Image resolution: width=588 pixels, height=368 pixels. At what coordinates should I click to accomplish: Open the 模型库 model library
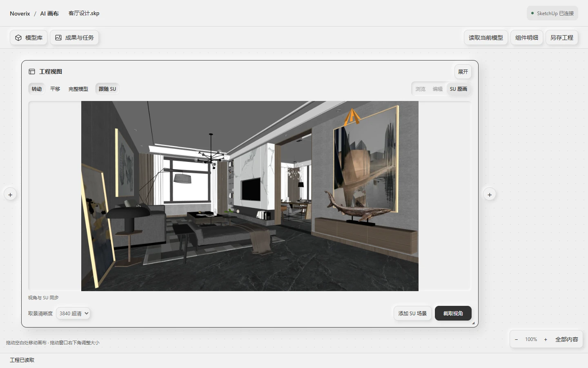pyautogui.click(x=29, y=38)
